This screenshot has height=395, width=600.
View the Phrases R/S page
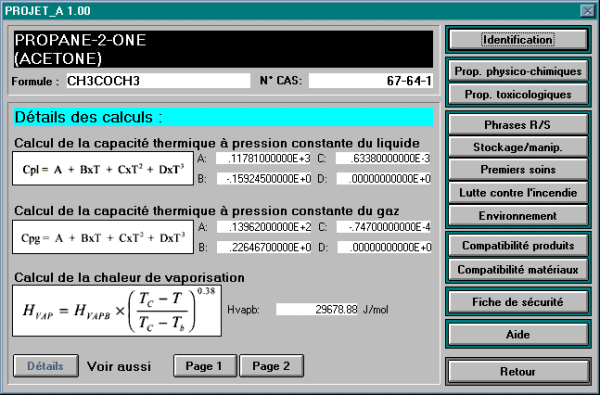point(518,125)
